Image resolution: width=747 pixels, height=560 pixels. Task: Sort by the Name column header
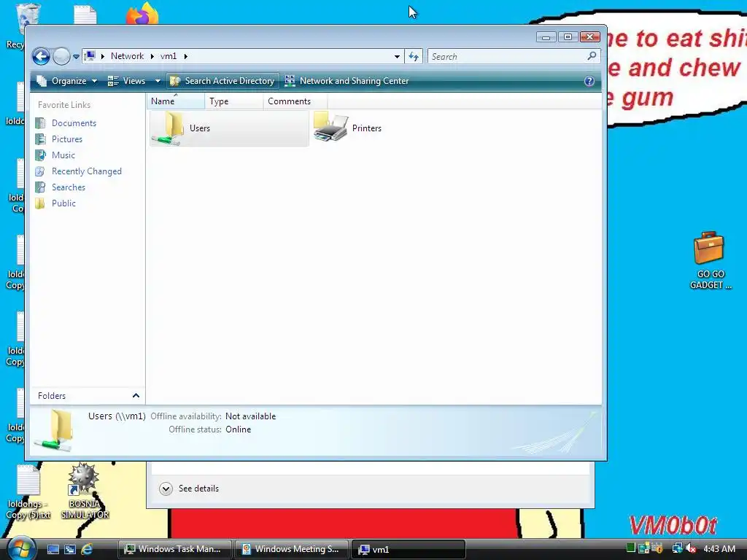tap(176, 101)
